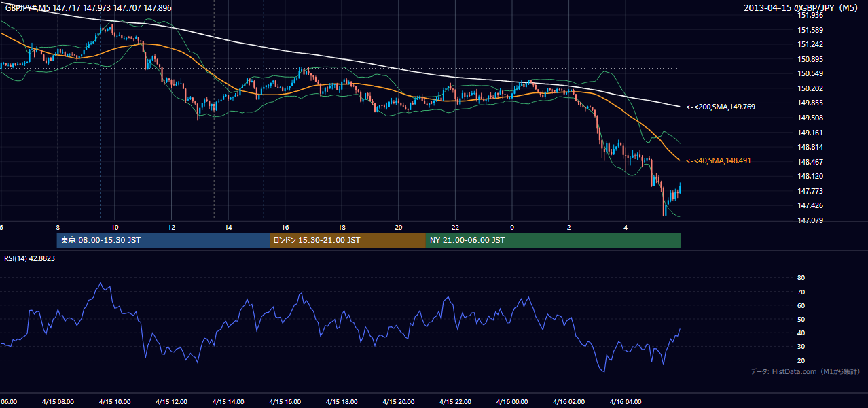This screenshot has height=408, width=868.
Task: Click the hour 18 tick on price chart axis
Action: point(342,227)
